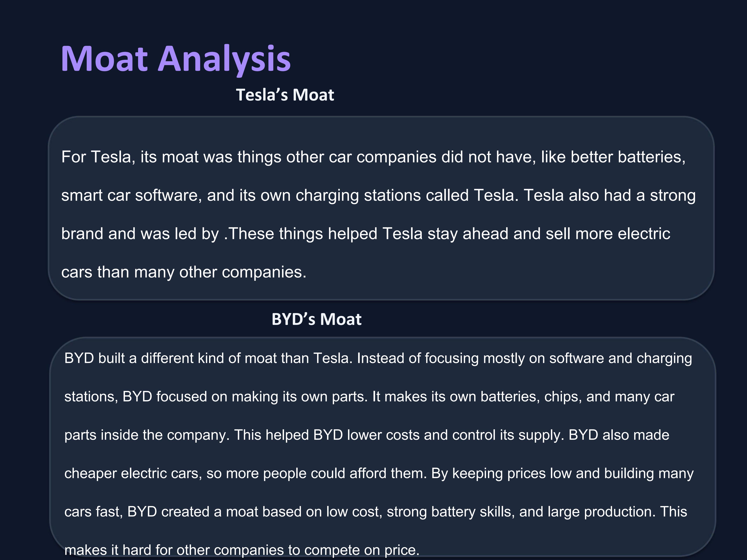Click the line "cars than many other companies."
Viewport: 747px width, 560px height.
[184, 272]
